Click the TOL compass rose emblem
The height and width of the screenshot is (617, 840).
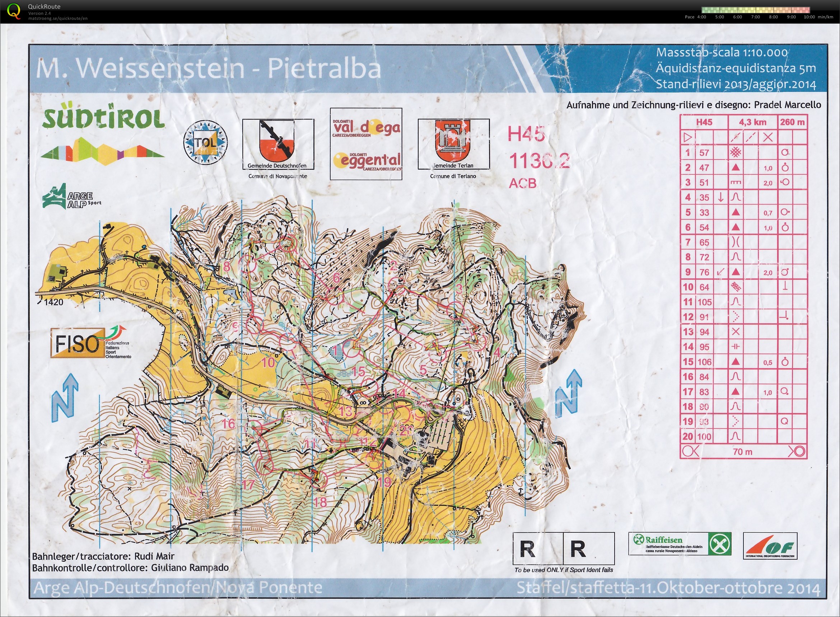[x=206, y=142]
